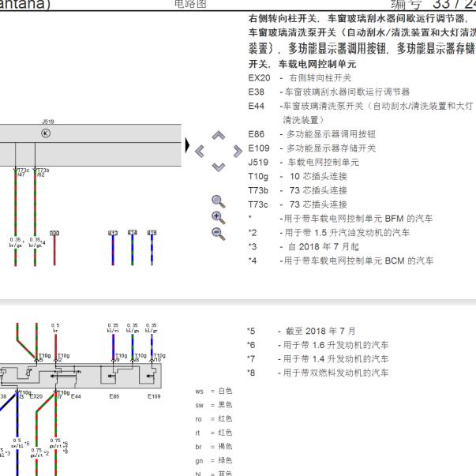Click legend entry E86 多功能显示器调用按钮
This screenshot has height=476, width=476.
pyautogui.click(x=312, y=134)
